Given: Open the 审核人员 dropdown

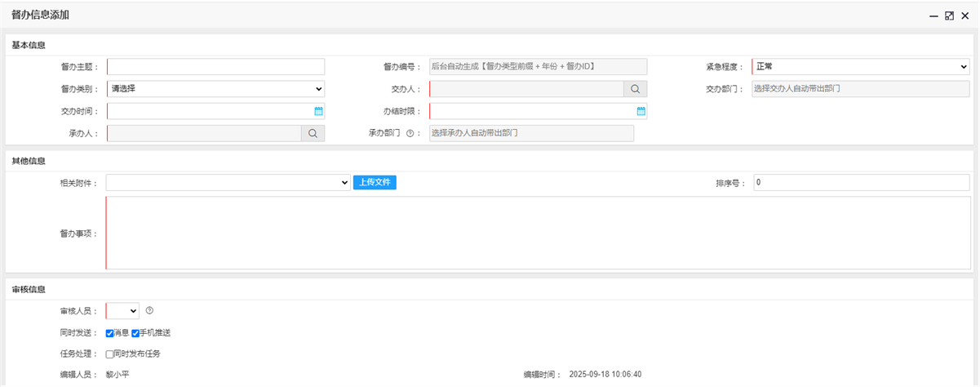Looking at the screenshot, I should 122,310.
